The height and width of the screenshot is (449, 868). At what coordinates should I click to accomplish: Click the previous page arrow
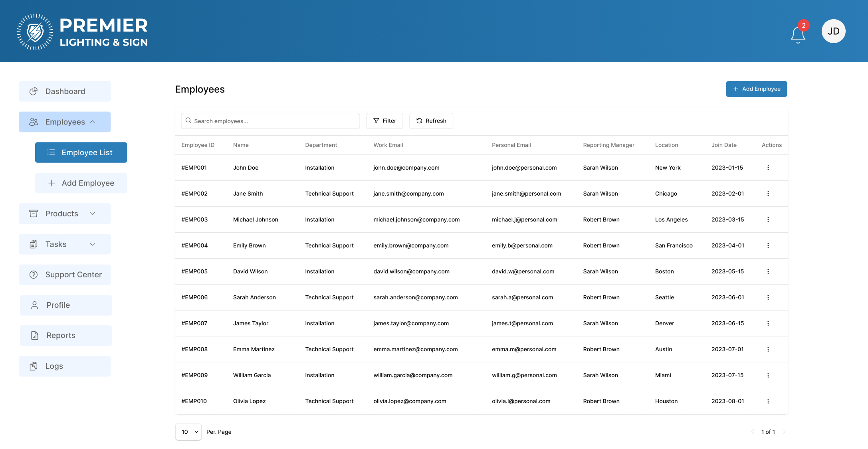pos(753,432)
